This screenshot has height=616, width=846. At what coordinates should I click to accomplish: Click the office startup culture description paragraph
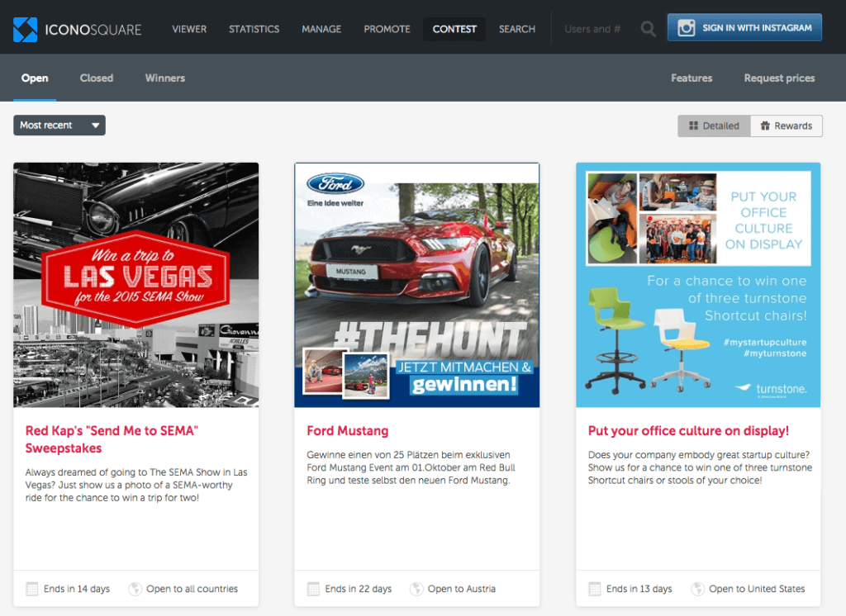click(700, 467)
